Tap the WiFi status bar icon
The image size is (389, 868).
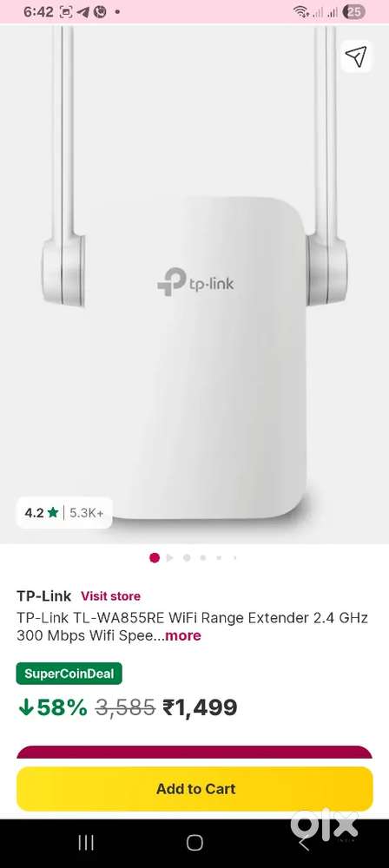pyautogui.click(x=301, y=11)
